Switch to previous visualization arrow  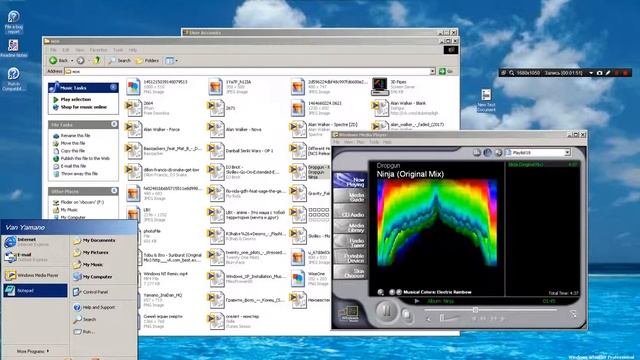coord(392,292)
